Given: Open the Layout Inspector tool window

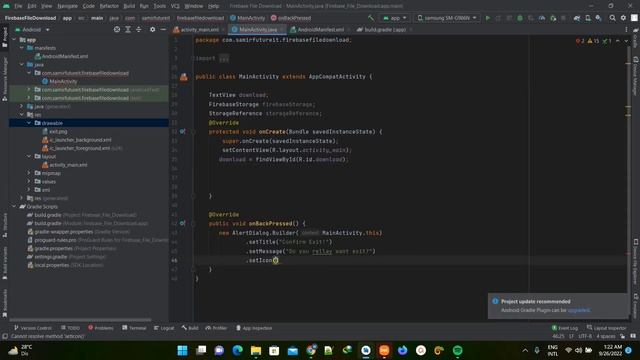Looking at the screenshot, I should [606, 328].
